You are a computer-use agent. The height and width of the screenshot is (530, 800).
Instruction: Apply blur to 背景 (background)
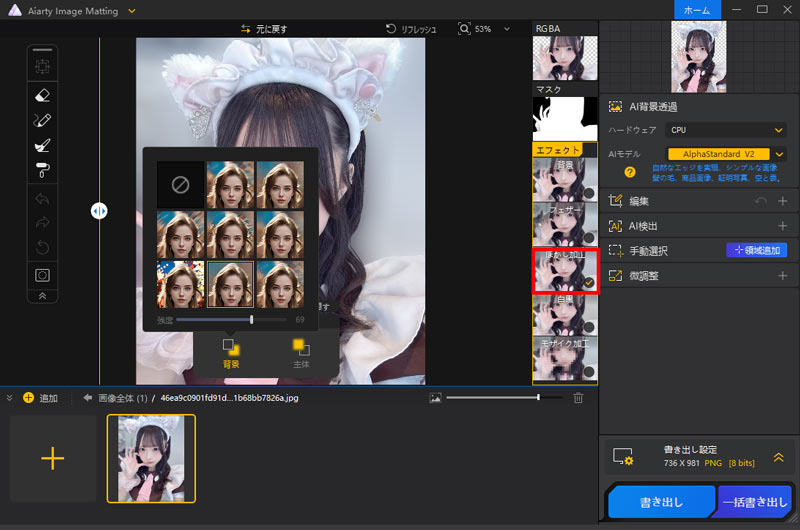(231, 352)
